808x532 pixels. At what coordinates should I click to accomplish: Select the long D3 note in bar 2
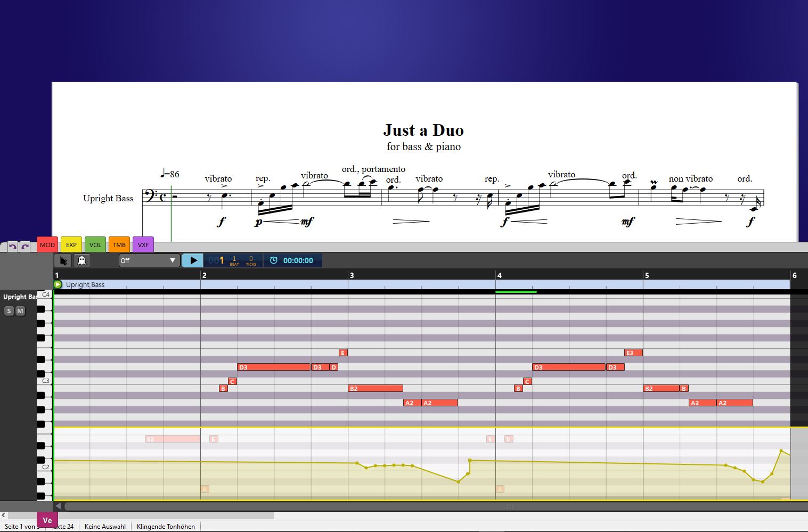[x=274, y=367]
